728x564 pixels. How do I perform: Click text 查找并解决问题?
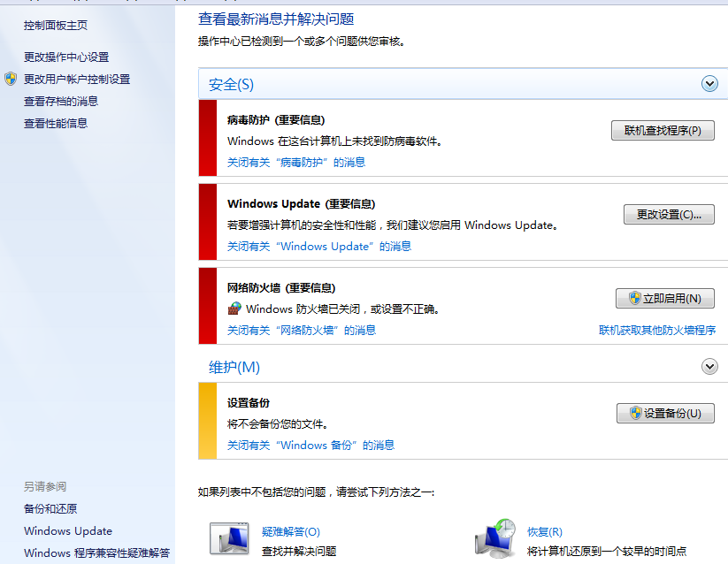coord(299,551)
